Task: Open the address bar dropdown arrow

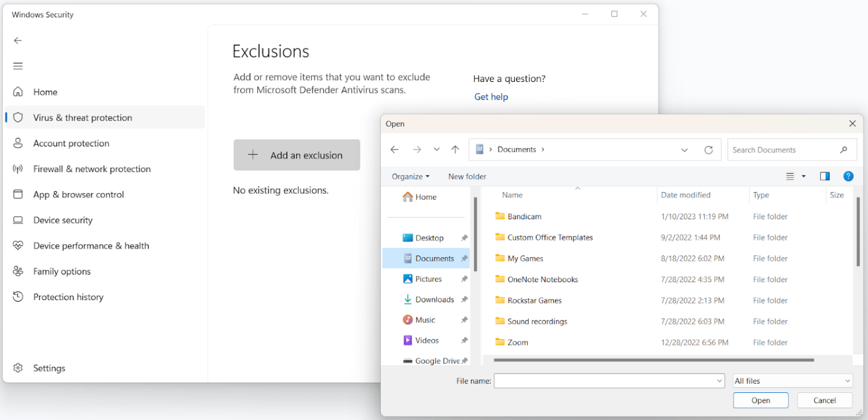Action: pos(684,149)
